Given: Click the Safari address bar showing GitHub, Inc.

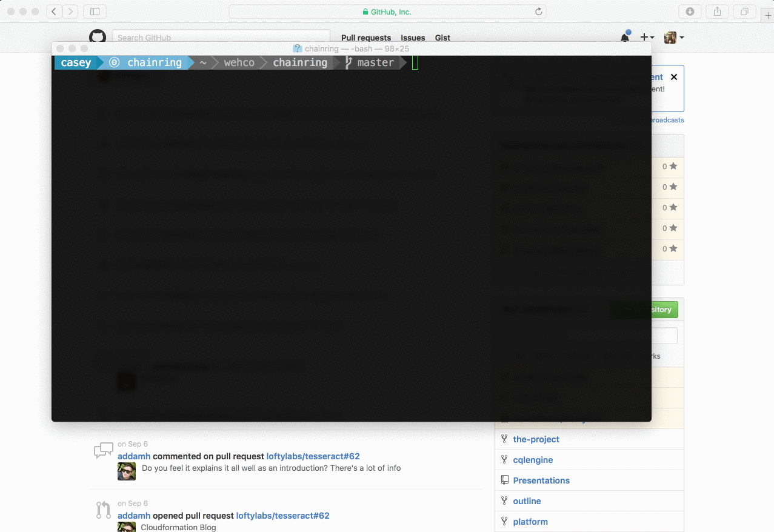Looking at the screenshot, I should coord(388,12).
